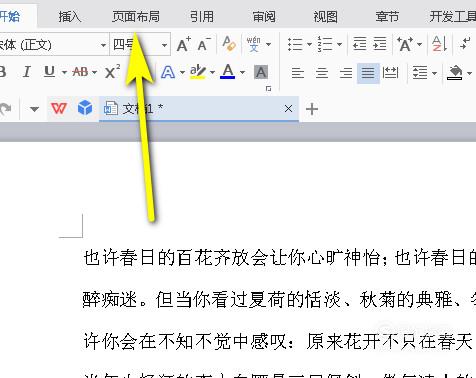Toggle strikethrough AB formatting

(x=80, y=72)
